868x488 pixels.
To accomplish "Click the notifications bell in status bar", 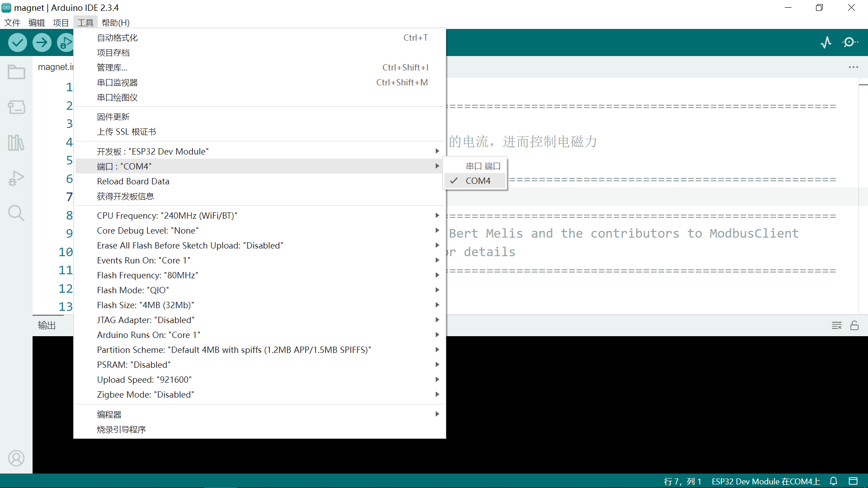I will click(834, 481).
